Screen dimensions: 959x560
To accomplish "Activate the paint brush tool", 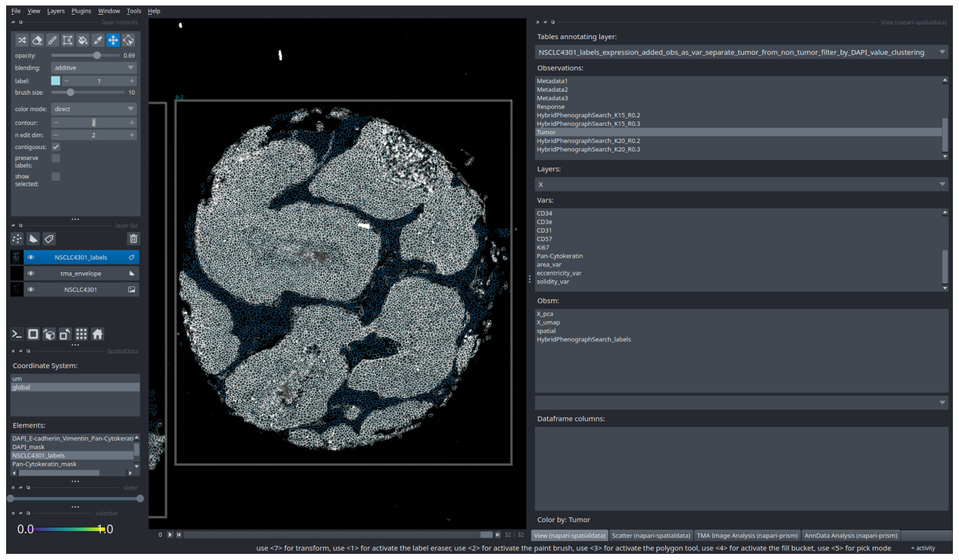I will (x=53, y=40).
